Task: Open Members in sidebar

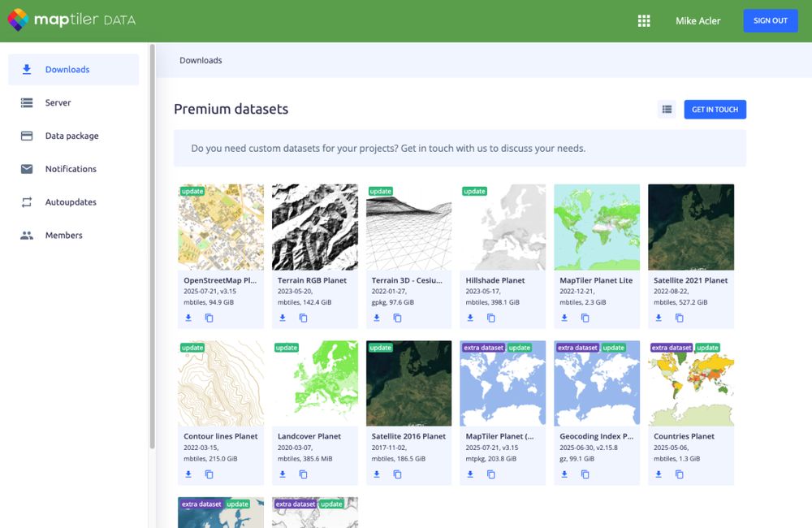Action: [74, 236]
